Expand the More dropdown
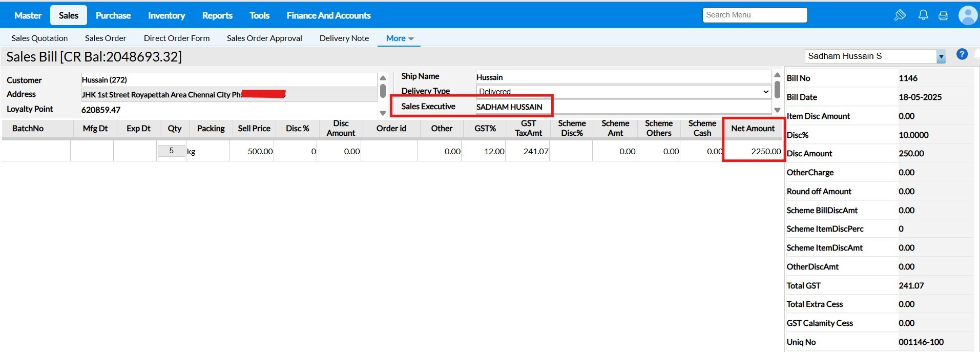 (x=400, y=38)
